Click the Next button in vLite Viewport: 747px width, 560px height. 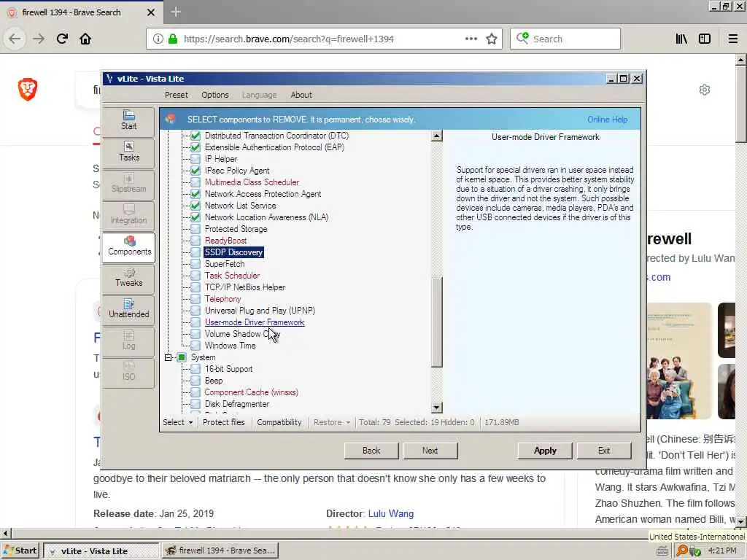coord(430,451)
